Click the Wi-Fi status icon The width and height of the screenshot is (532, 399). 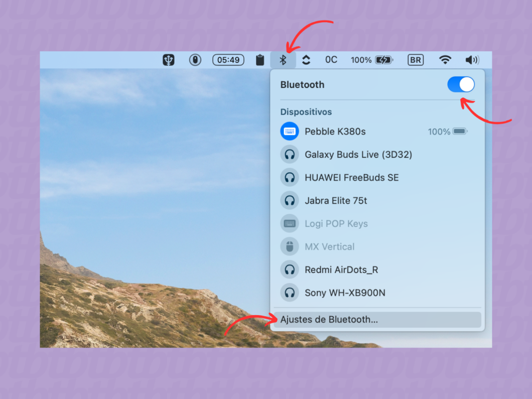pos(445,60)
